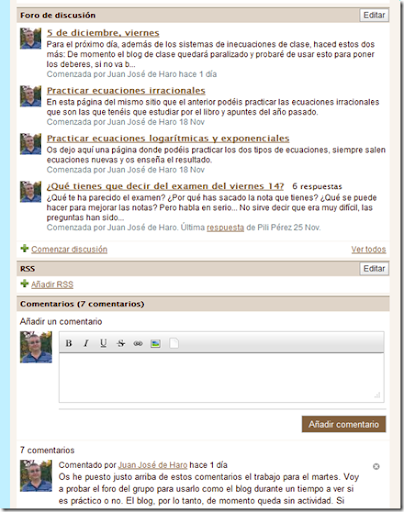404x512 pixels.
Task: Add a feed via Añadir RSS link
Action: click(52, 284)
